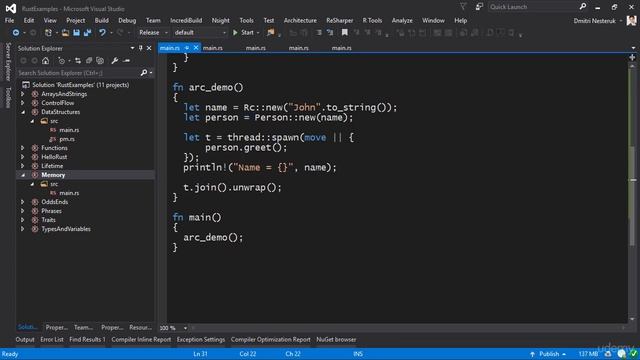Expand the ArraysAndStrings project node
This screenshot has height=360, width=640.
[x=23, y=94]
